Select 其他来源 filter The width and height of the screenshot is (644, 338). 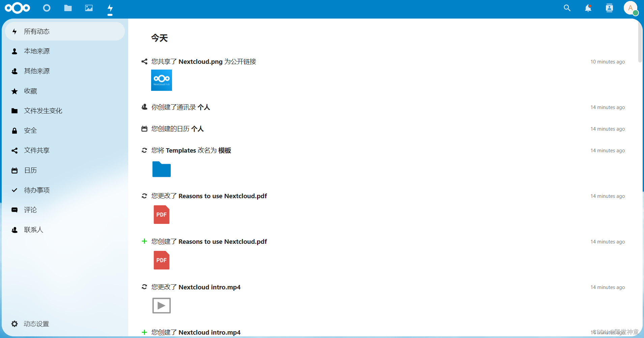pos(65,71)
